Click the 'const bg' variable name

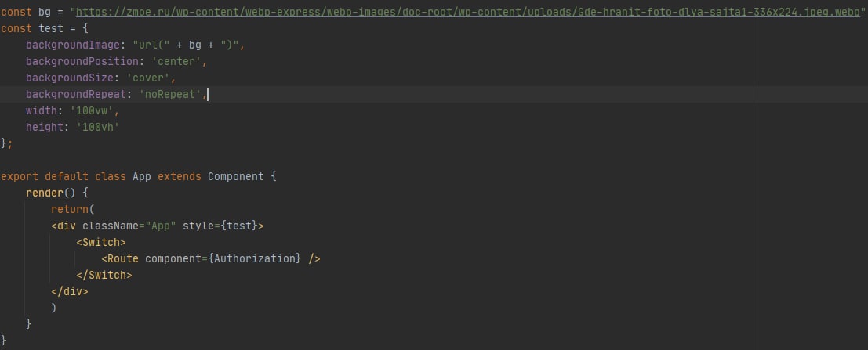(x=45, y=12)
